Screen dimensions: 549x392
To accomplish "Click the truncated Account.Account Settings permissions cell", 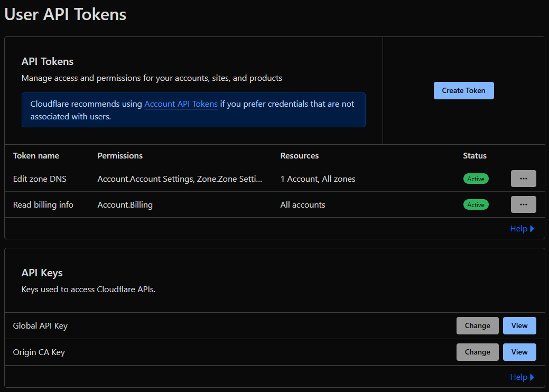I will pyautogui.click(x=180, y=179).
